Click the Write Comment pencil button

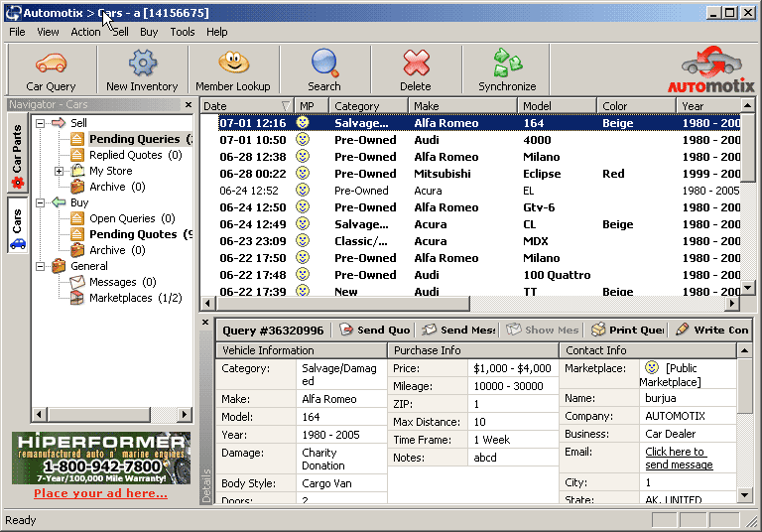(712, 330)
